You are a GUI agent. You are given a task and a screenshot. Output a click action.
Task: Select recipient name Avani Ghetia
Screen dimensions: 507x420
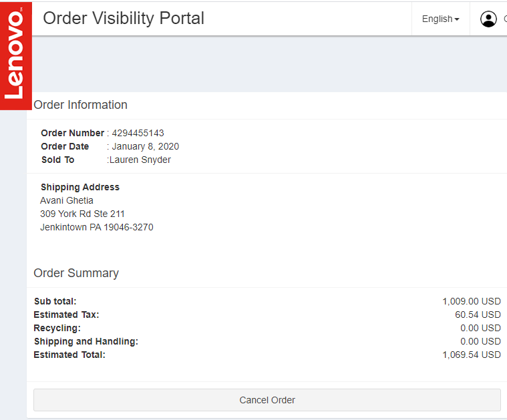[67, 200]
